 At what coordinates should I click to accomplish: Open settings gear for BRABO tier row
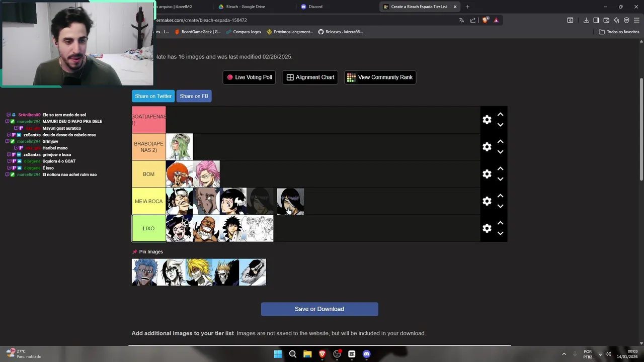[487, 147]
